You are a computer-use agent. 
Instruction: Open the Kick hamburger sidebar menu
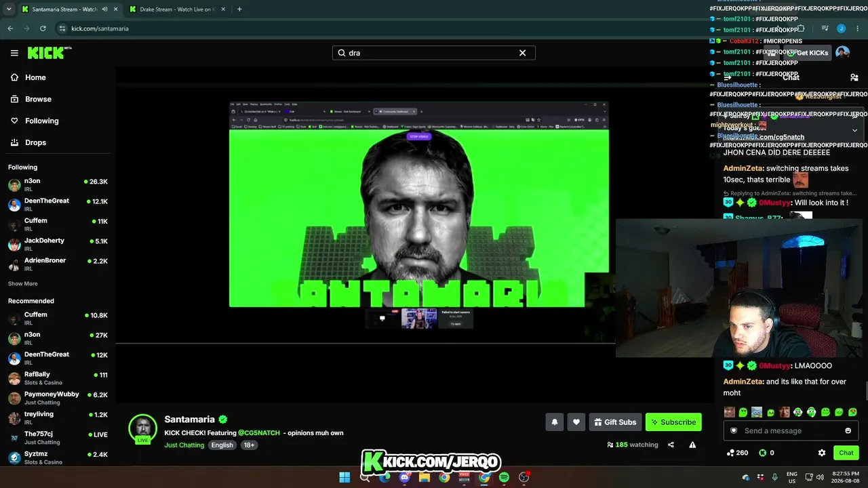14,53
